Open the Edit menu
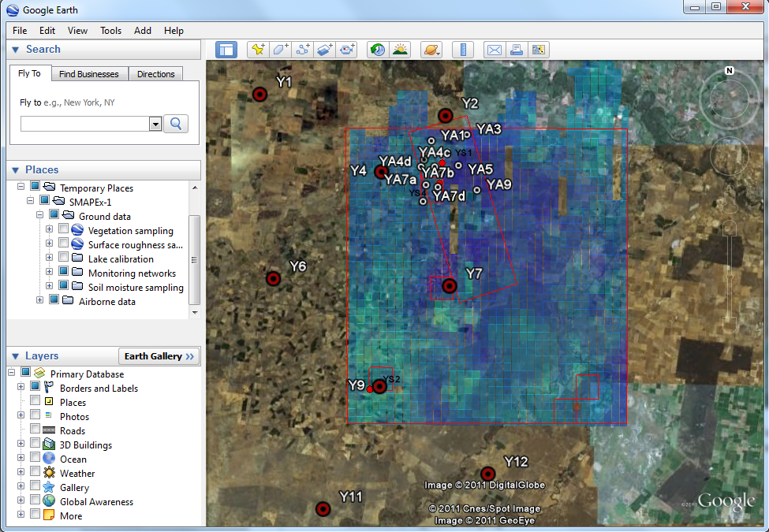 point(47,31)
